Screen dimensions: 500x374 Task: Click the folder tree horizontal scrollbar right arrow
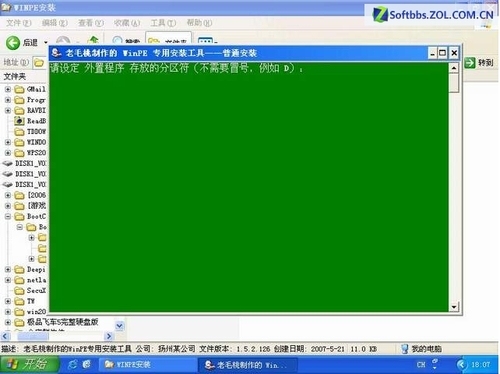click(109, 336)
